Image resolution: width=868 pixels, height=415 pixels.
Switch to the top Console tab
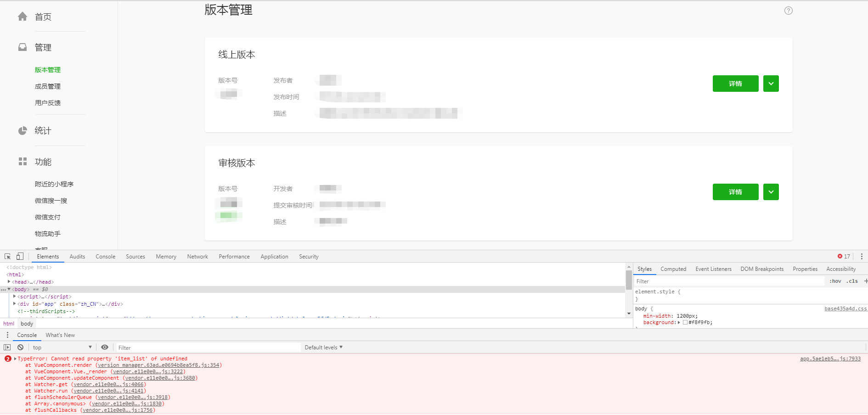106,257
